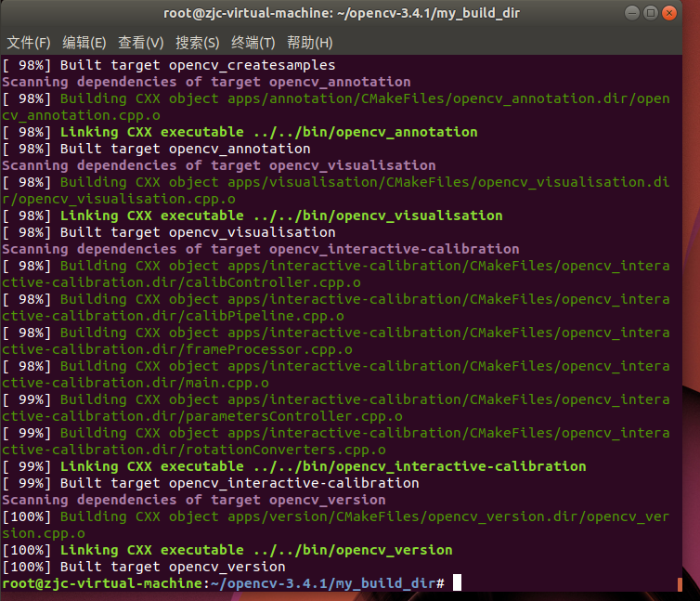700x601 pixels.
Task: Click 'Linking CXX executable ../../bin/opencv_annotation'
Action: click(268, 132)
